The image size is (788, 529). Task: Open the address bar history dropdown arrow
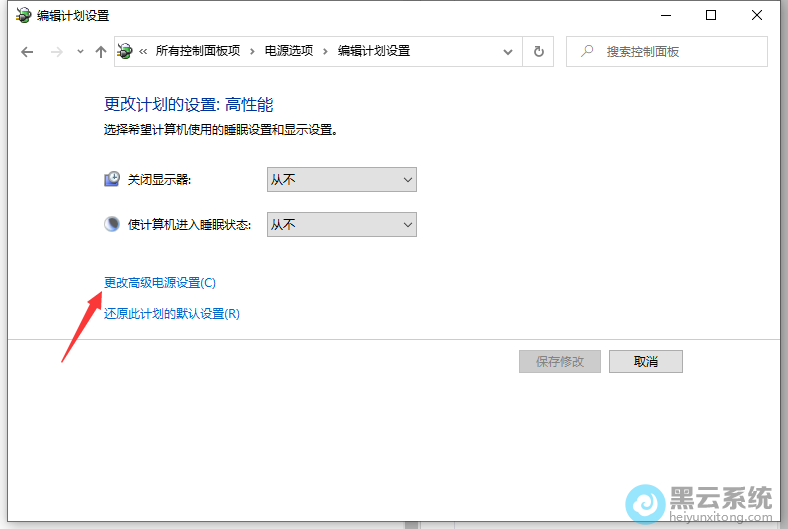(x=508, y=52)
